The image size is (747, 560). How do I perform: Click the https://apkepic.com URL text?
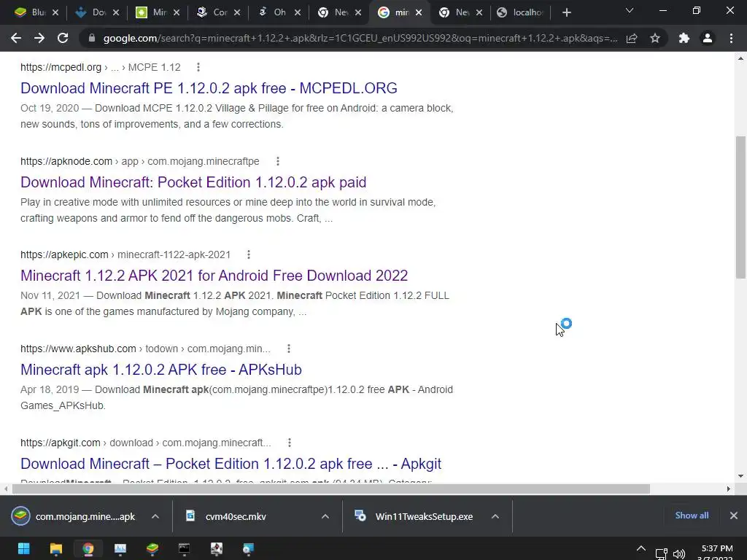[x=64, y=254]
